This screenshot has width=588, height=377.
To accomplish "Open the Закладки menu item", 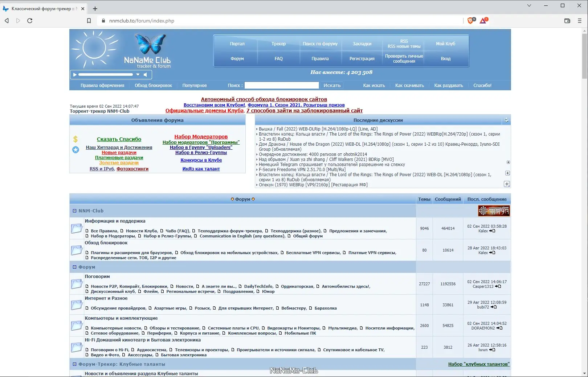I will (x=362, y=44).
